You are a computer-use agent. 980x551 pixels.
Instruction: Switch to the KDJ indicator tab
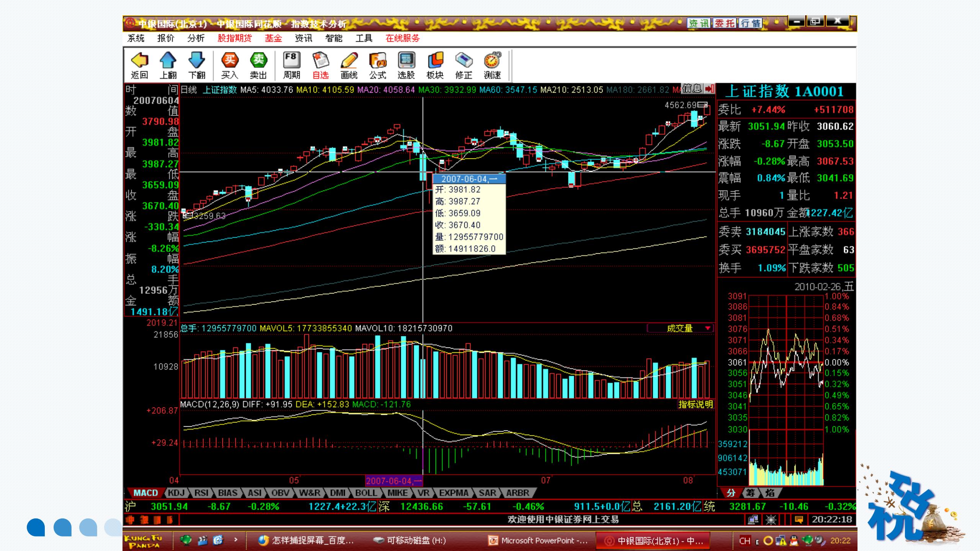[x=176, y=493]
